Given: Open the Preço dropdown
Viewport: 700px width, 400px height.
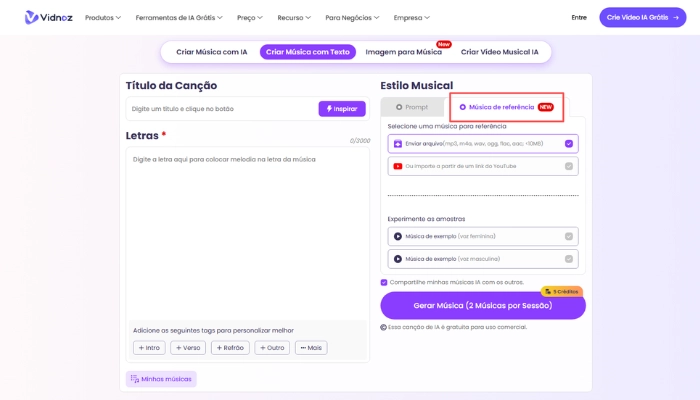Looking at the screenshot, I should coord(250,18).
